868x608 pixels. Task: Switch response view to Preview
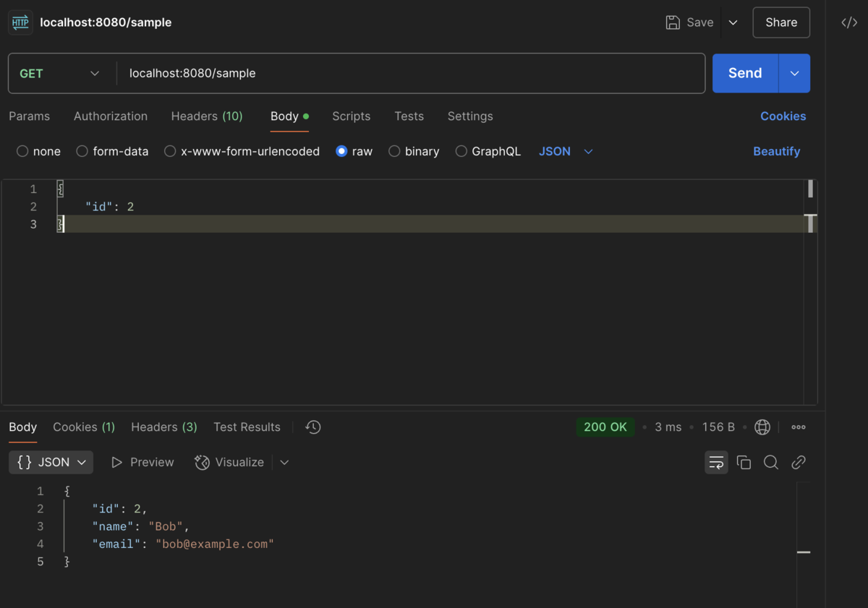click(x=142, y=463)
